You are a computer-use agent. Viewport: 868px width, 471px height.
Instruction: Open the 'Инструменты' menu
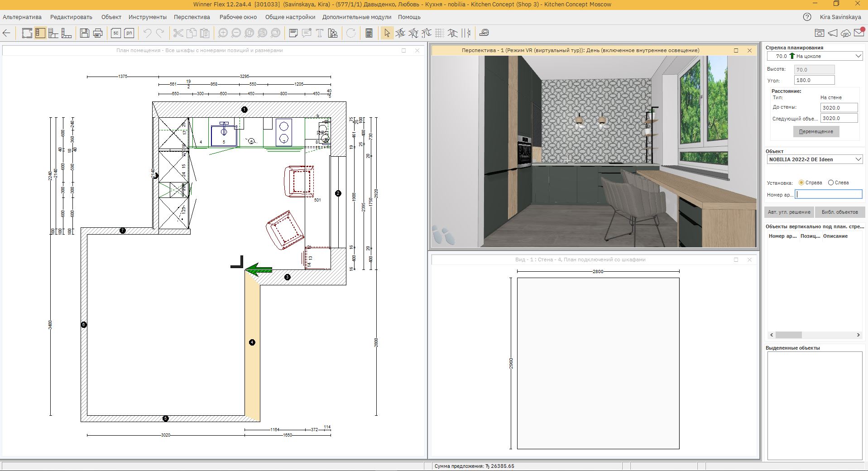pos(148,17)
